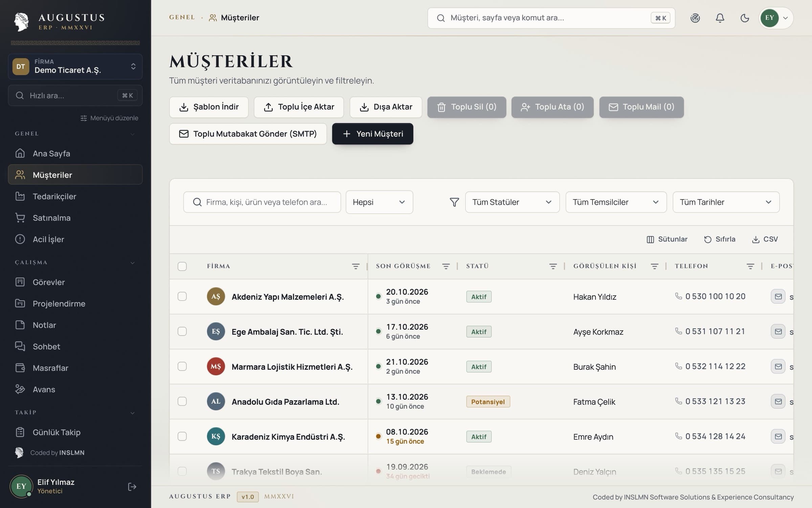The height and width of the screenshot is (508, 812).
Task: Click the target icon in the top bar
Action: coord(695,18)
